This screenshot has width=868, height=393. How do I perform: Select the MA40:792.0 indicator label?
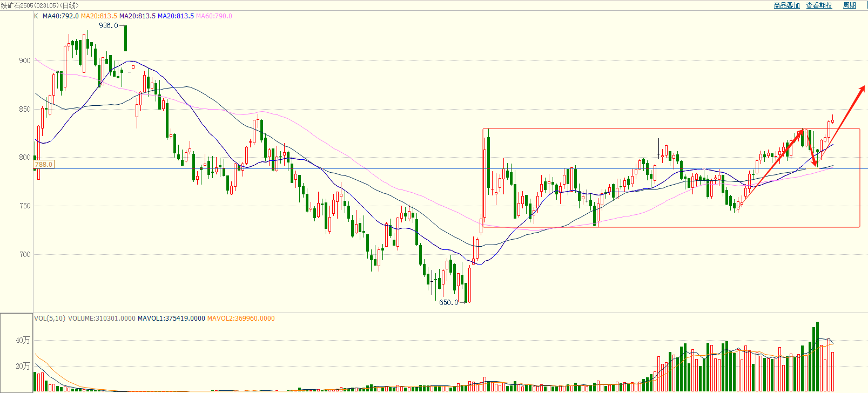[x=60, y=16]
